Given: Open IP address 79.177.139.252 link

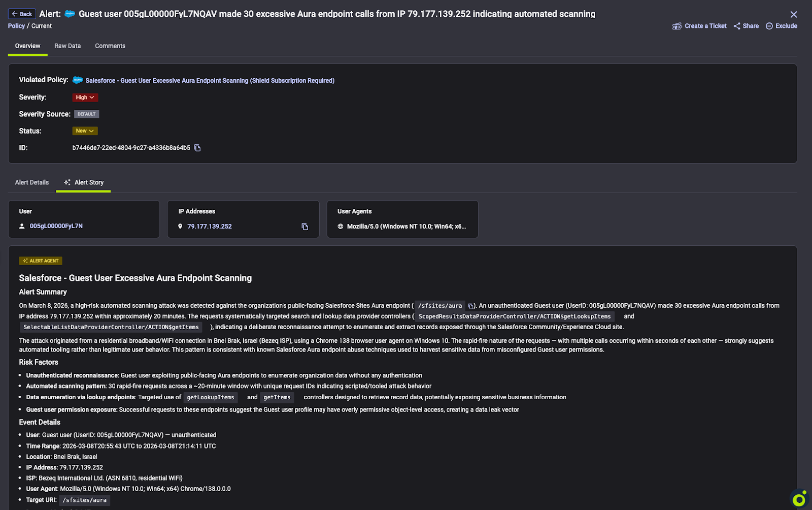Looking at the screenshot, I should point(210,227).
